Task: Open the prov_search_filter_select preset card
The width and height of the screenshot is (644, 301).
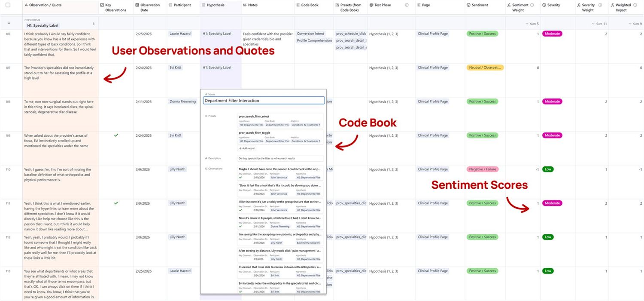Action: pos(280,120)
